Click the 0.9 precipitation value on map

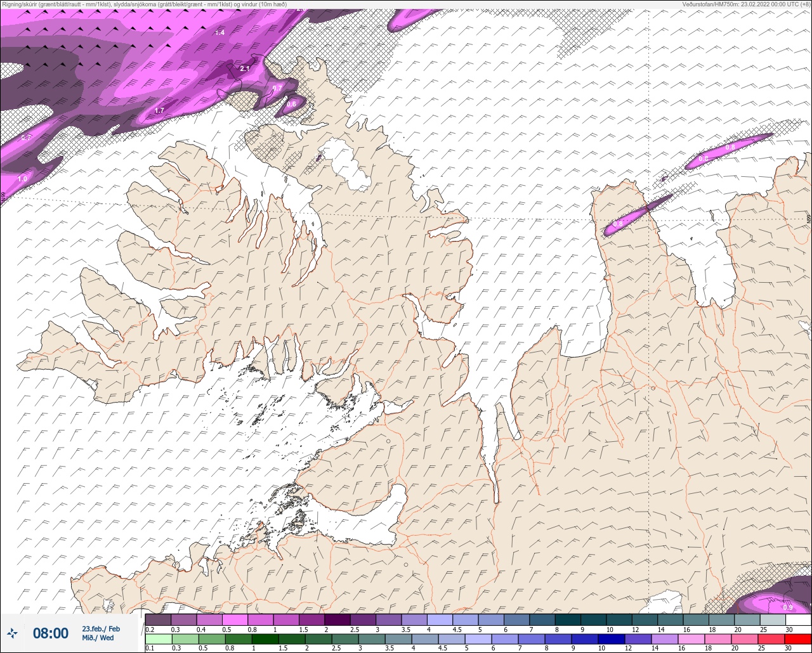(788, 607)
